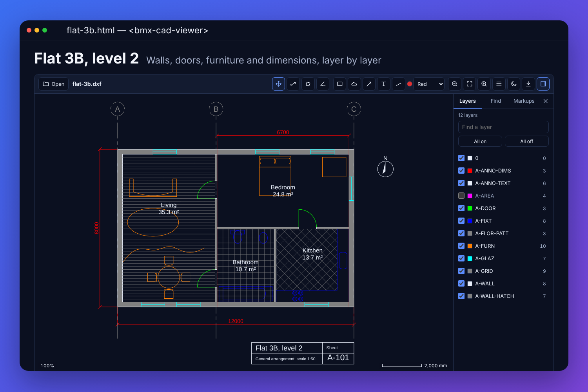Click the A-GRID layer name
Screen dimensions: 588x392
click(x=484, y=271)
